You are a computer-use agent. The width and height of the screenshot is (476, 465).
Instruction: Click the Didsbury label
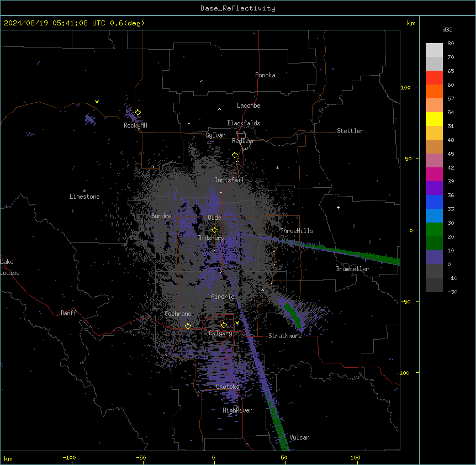pos(211,238)
